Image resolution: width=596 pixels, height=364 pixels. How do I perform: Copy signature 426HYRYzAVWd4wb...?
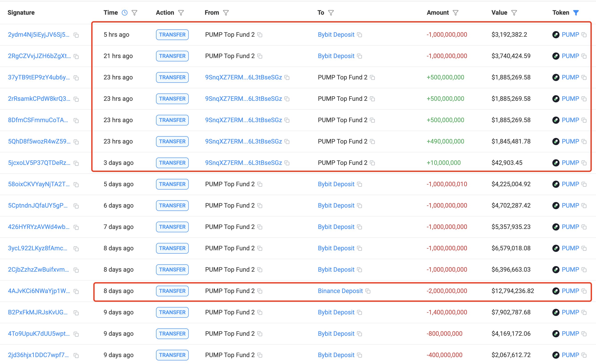pos(76,227)
